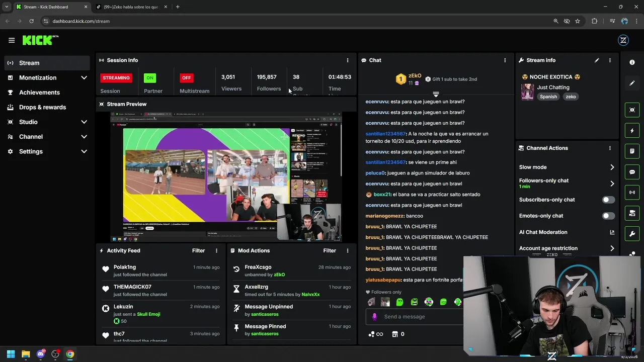Click the green ON partner badge
644x362 pixels.
click(150, 78)
